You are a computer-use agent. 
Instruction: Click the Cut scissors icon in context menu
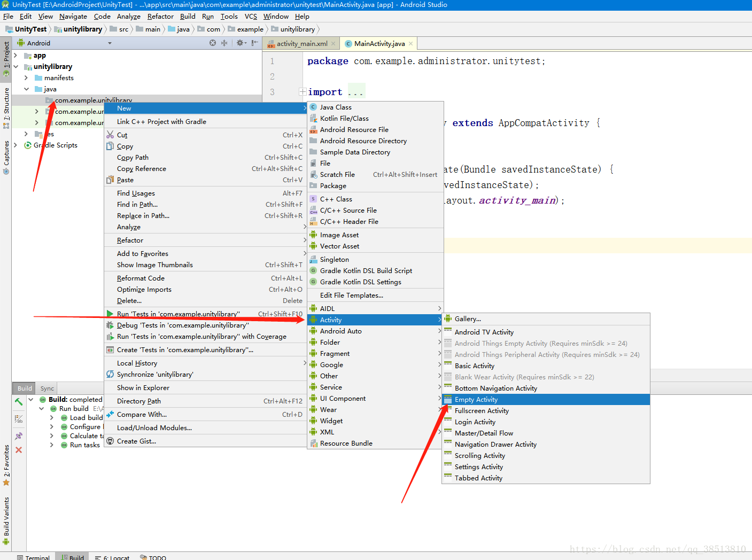[x=110, y=135]
